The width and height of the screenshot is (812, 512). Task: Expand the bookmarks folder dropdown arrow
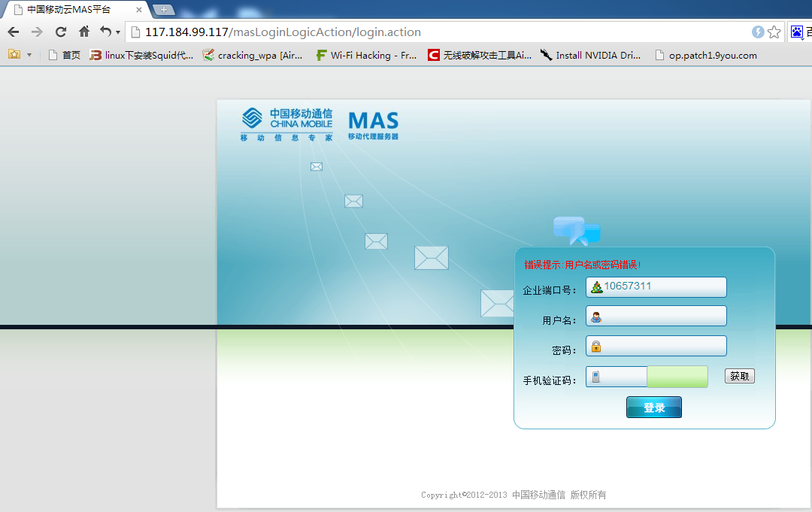pyautogui.click(x=29, y=55)
